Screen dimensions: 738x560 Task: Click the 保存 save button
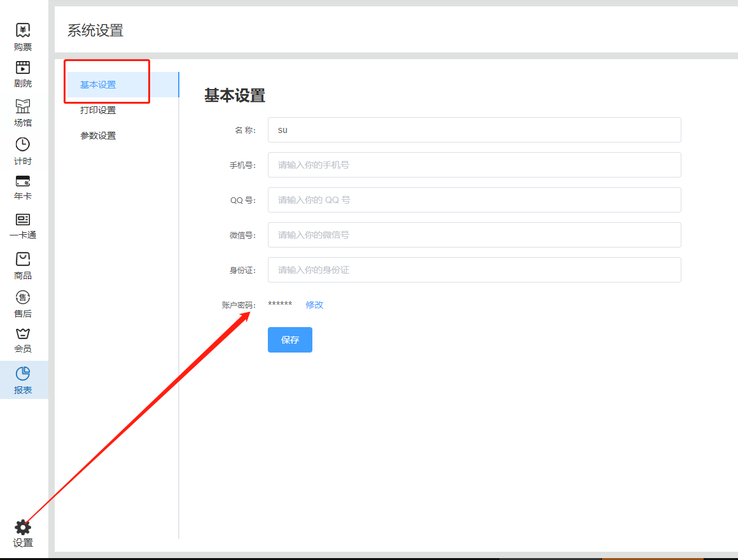pyautogui.click(x=289, y=340)
